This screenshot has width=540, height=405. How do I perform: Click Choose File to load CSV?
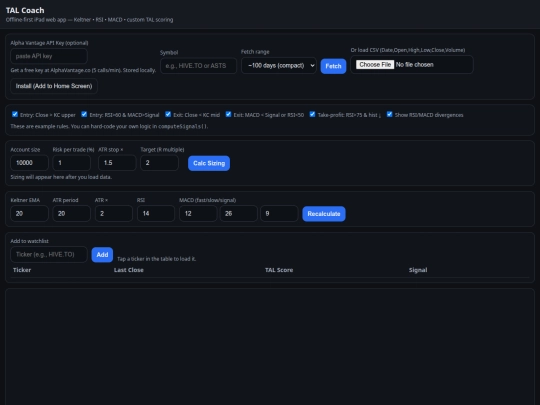tap(375, 65)
